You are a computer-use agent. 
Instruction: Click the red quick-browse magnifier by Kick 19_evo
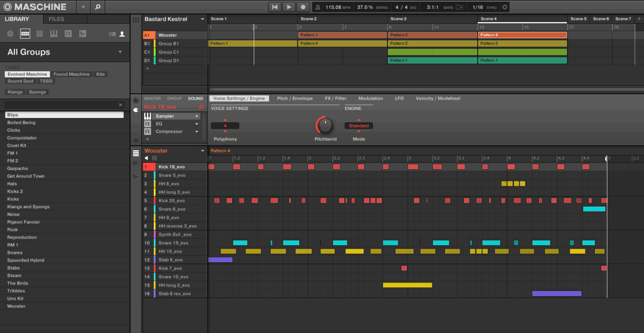pos(201,107)
